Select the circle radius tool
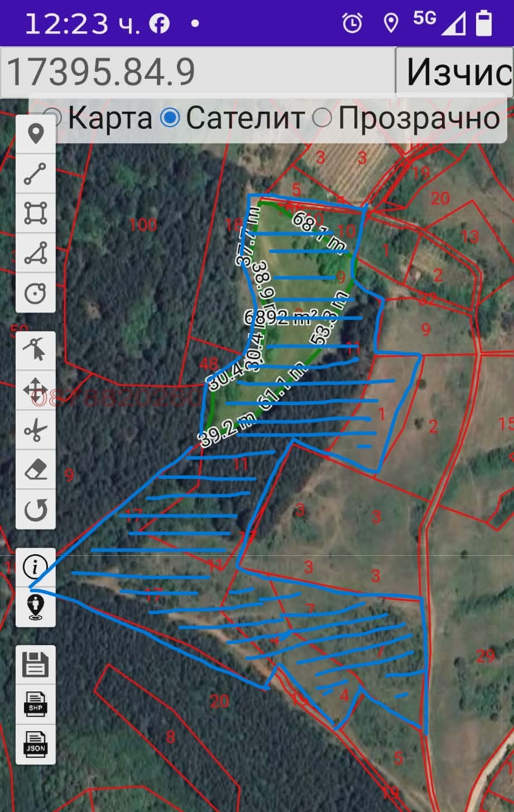 tap(36, 292)
